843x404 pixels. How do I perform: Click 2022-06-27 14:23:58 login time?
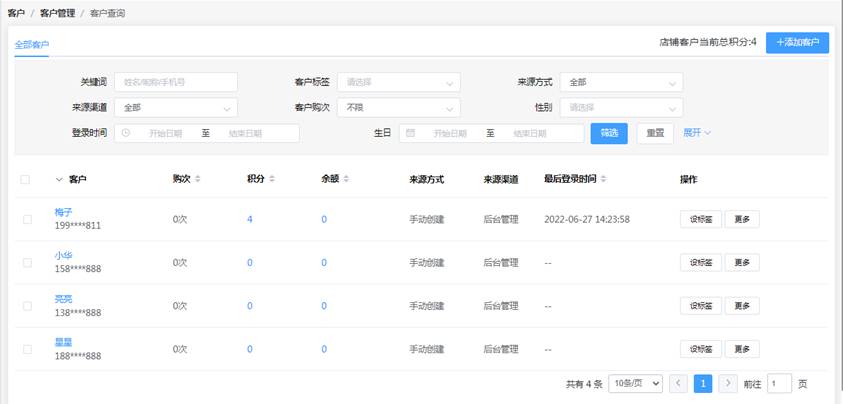[587, 219]
